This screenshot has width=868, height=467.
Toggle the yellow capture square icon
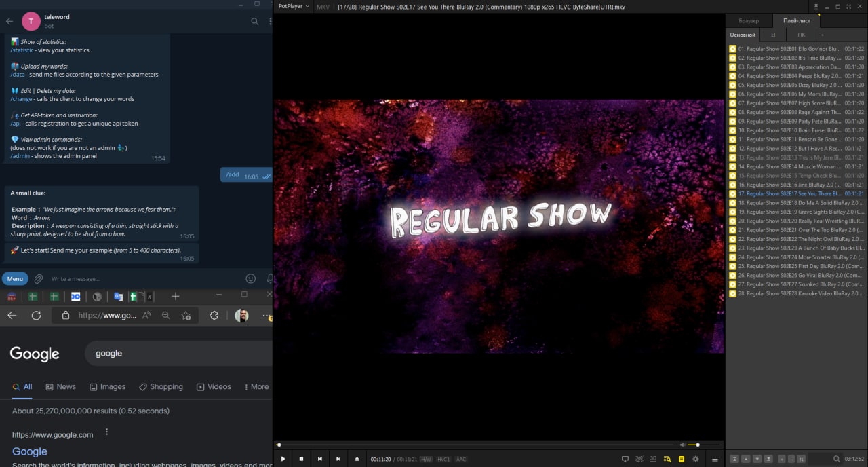click(x=682, y=459)
